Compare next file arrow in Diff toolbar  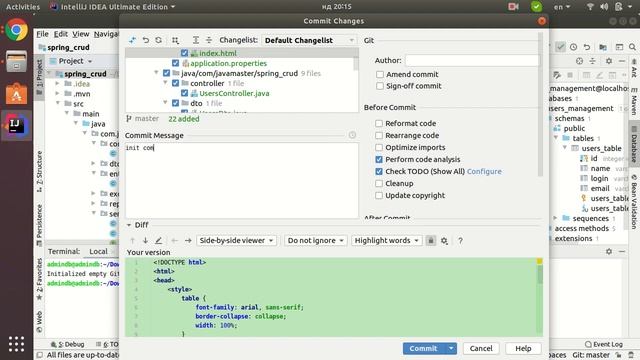(188, 241)
